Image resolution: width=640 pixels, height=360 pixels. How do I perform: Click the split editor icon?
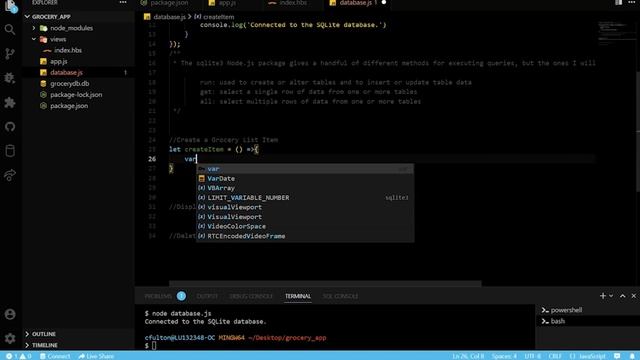[x=618, y=2]
